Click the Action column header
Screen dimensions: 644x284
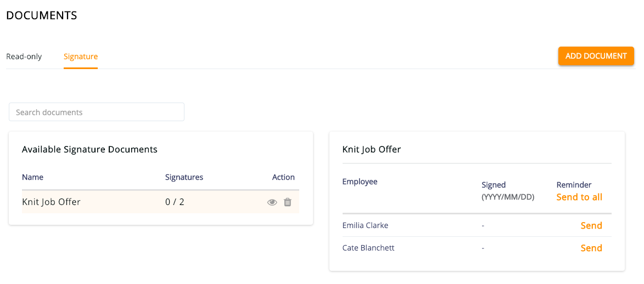click(x=283, y=177)
